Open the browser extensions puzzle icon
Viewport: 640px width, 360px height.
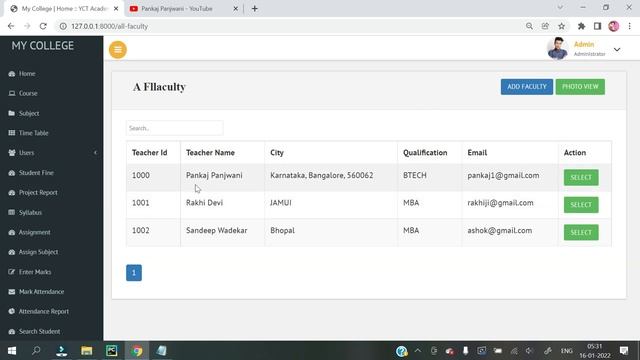click(581, 26)
